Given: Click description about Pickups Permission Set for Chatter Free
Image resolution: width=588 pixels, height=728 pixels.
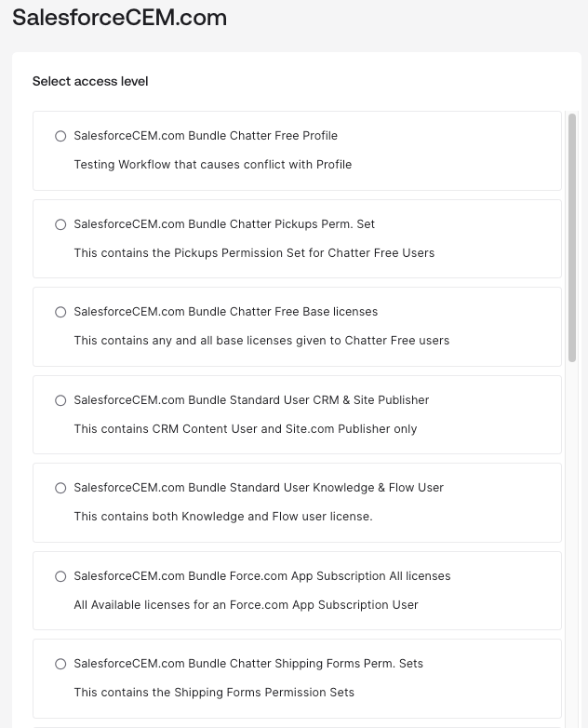Looking at the screenshot, I should pos(254,253).
